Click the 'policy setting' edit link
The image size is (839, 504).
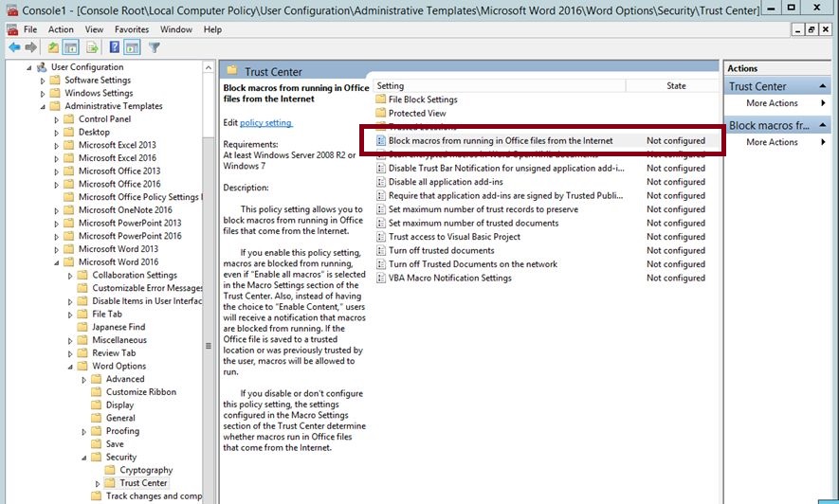(265, 123)
